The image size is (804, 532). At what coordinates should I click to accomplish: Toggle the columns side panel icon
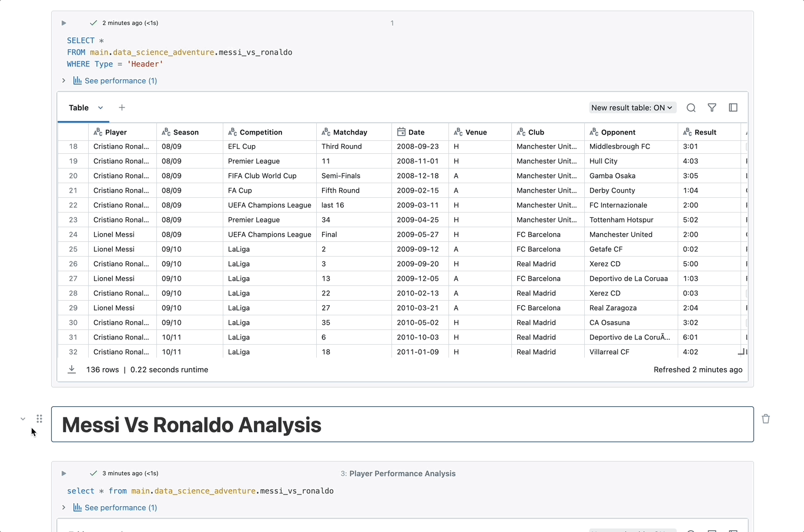pos(733,107)
